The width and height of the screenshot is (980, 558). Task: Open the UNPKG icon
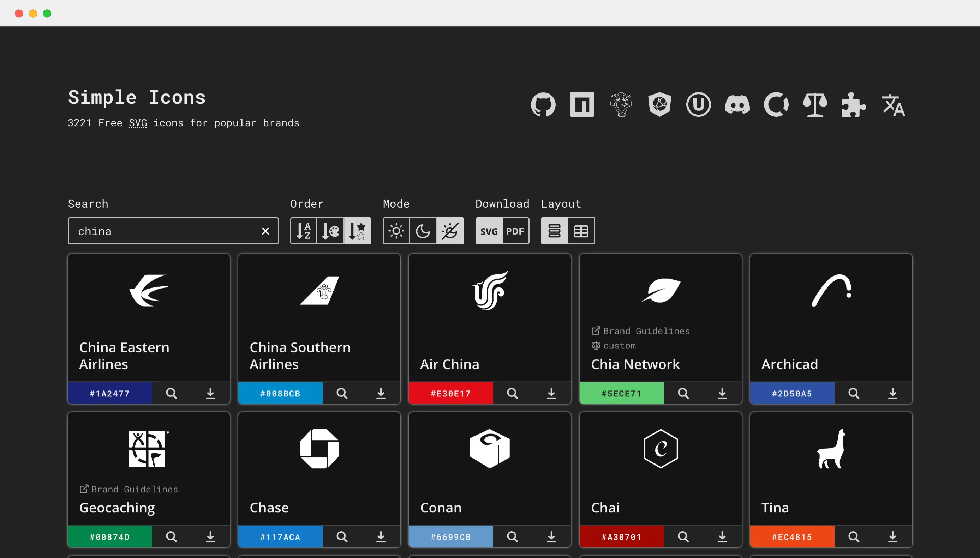point(698,104)
